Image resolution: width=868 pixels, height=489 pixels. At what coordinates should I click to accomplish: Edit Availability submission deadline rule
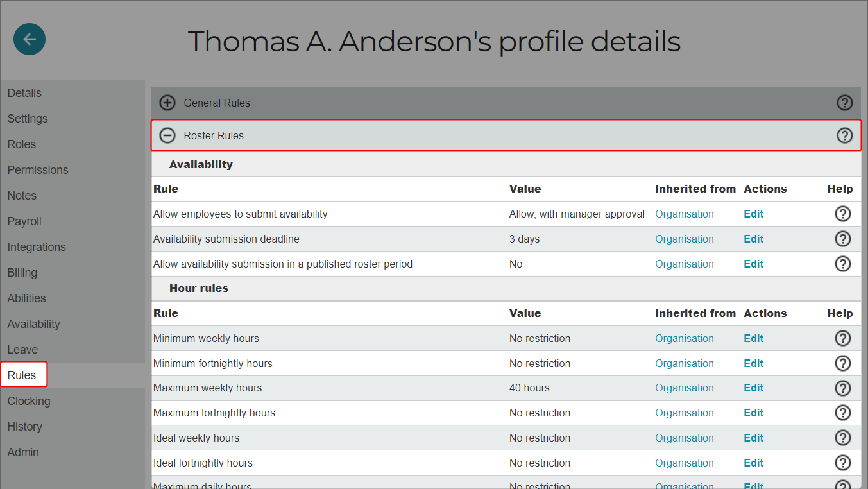(754, 239)
